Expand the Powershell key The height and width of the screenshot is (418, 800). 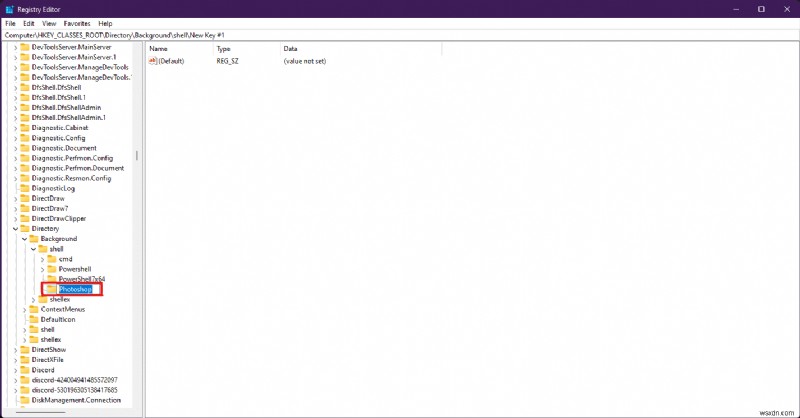42,269
